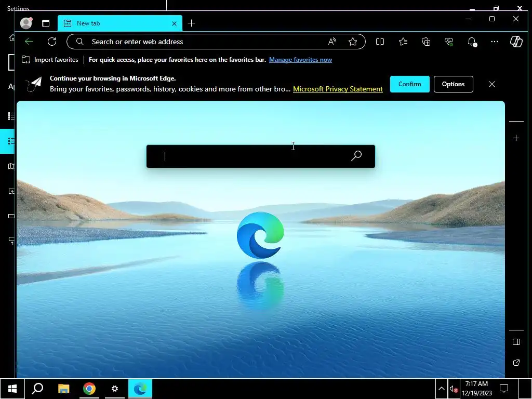
Task: Open the Split screen icon
Action: coord(380,42)
